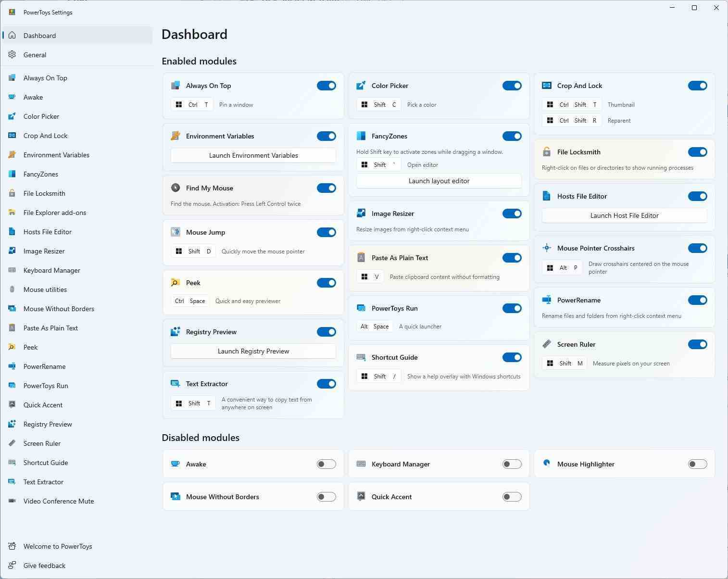Click Launch layout editor button

[439, 181]
